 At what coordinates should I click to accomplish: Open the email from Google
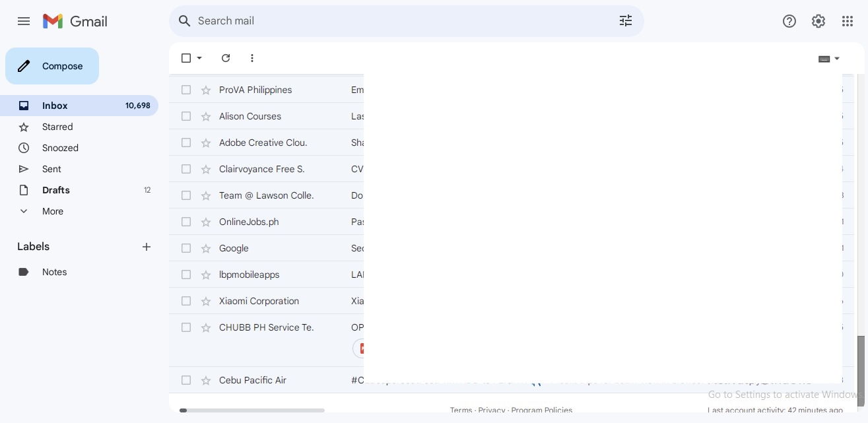512,248
